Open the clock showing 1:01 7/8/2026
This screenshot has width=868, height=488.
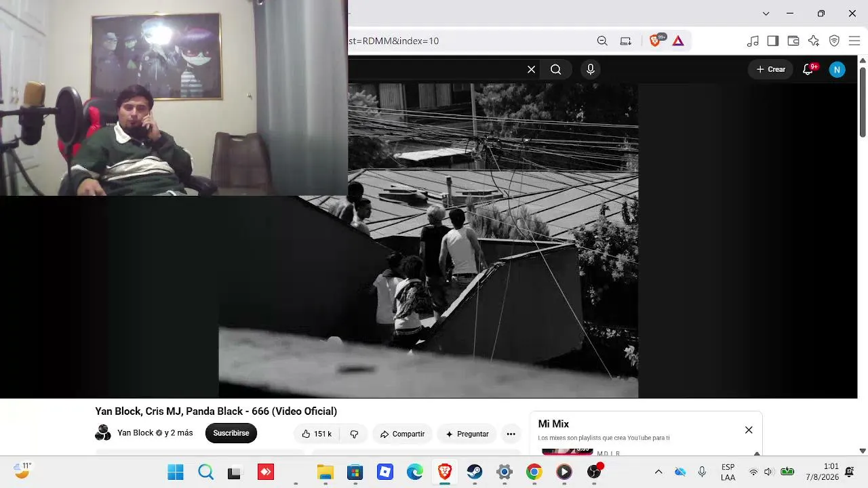click(822, 472)
